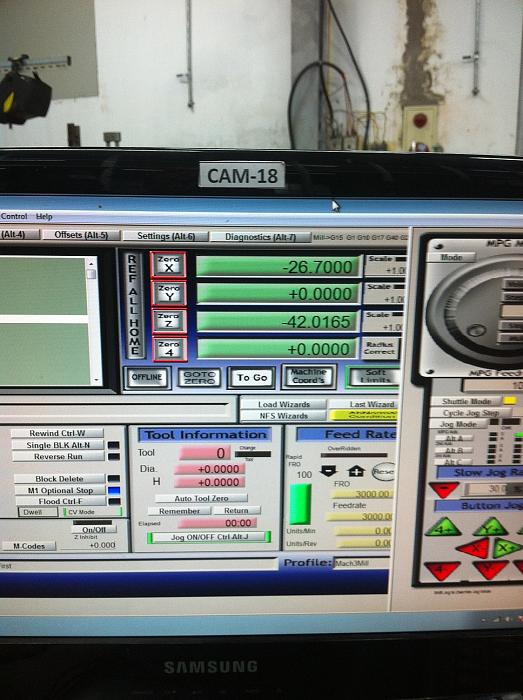Viewport: 523px width, 700px height.
Task: Open the Help menu
Action: point(44,217)
